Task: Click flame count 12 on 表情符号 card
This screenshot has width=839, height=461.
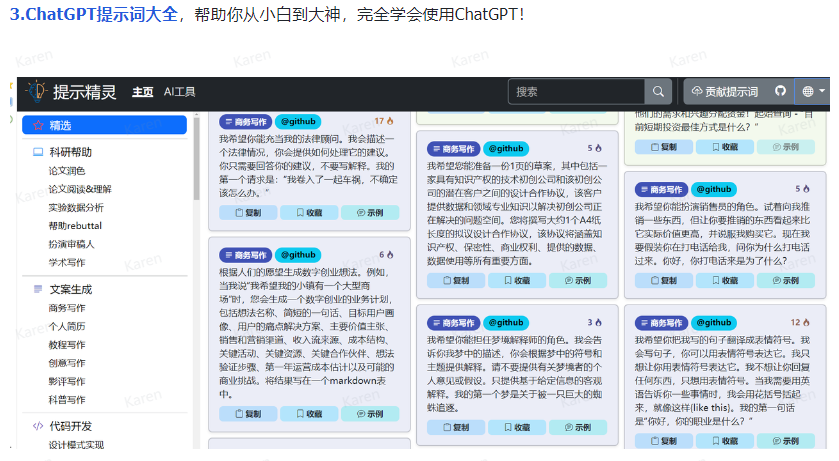Action: coord(800,322)
